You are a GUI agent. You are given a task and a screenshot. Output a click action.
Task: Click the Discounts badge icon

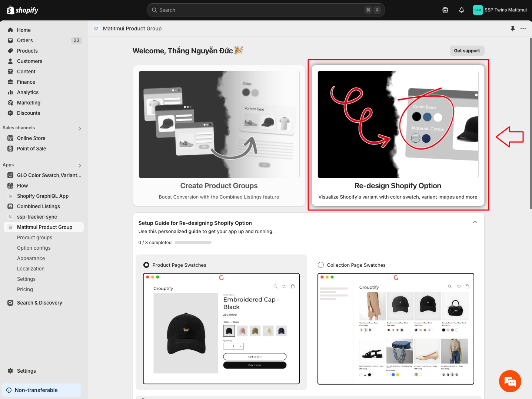[10, 113]
